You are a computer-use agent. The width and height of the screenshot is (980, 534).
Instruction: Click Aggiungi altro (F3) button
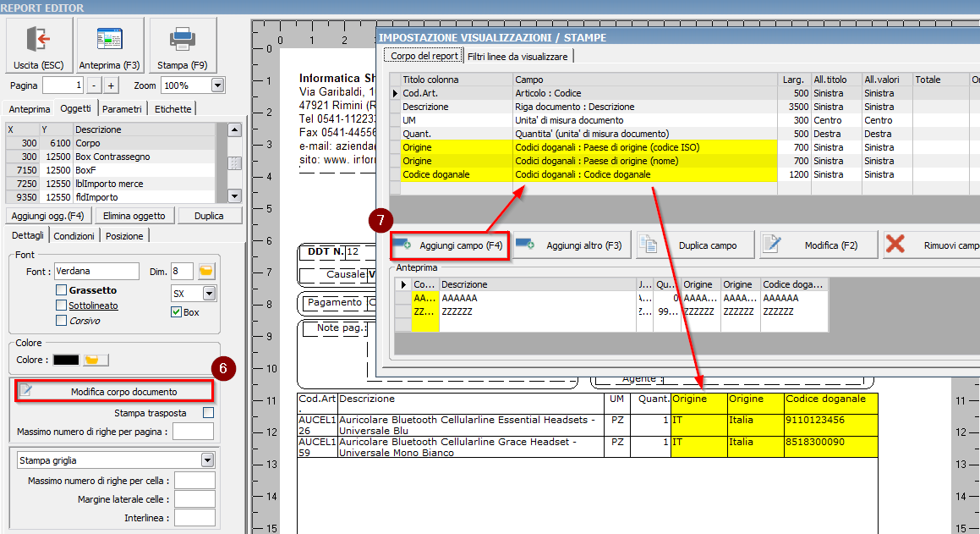pos(572,245)
